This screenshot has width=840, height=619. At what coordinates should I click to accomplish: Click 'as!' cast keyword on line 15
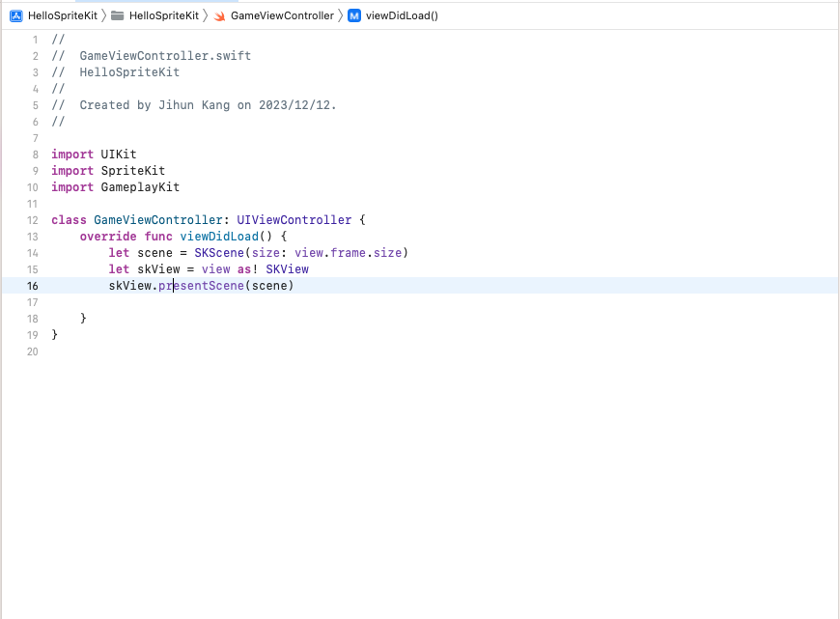point(247,269)
